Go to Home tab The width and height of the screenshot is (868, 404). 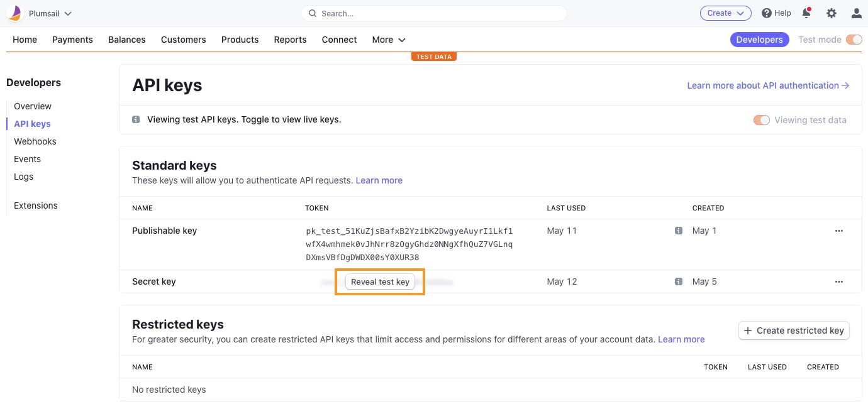pyautogui.click(x=25, y=40)
